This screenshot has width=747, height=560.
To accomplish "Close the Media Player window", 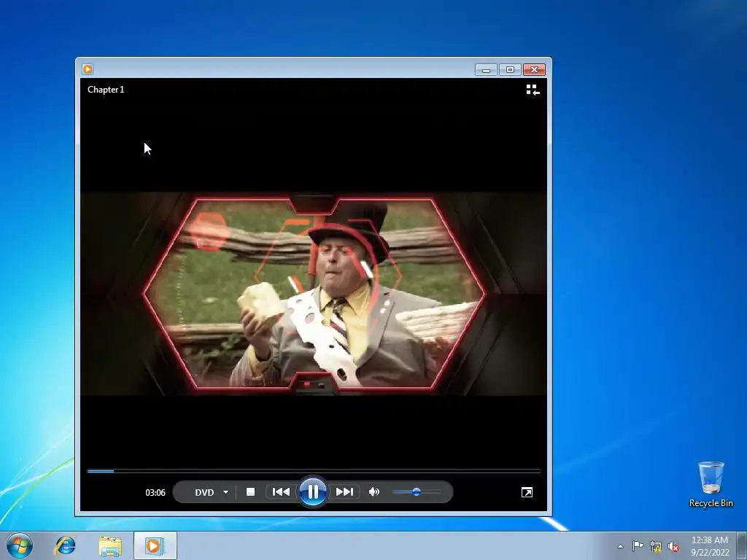I will point(534,70).
